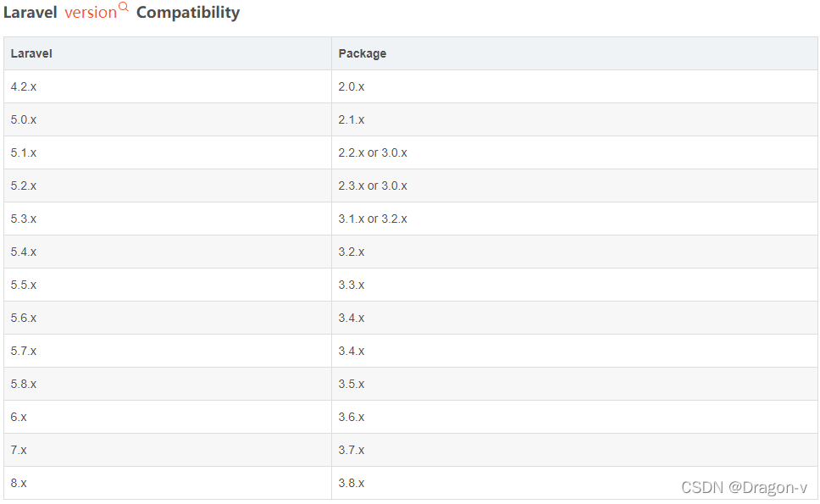Click the Laravel 5.0.x cell
Viewport: 820px width, 504px height.
pyautogui.click(x=24, y=119)
